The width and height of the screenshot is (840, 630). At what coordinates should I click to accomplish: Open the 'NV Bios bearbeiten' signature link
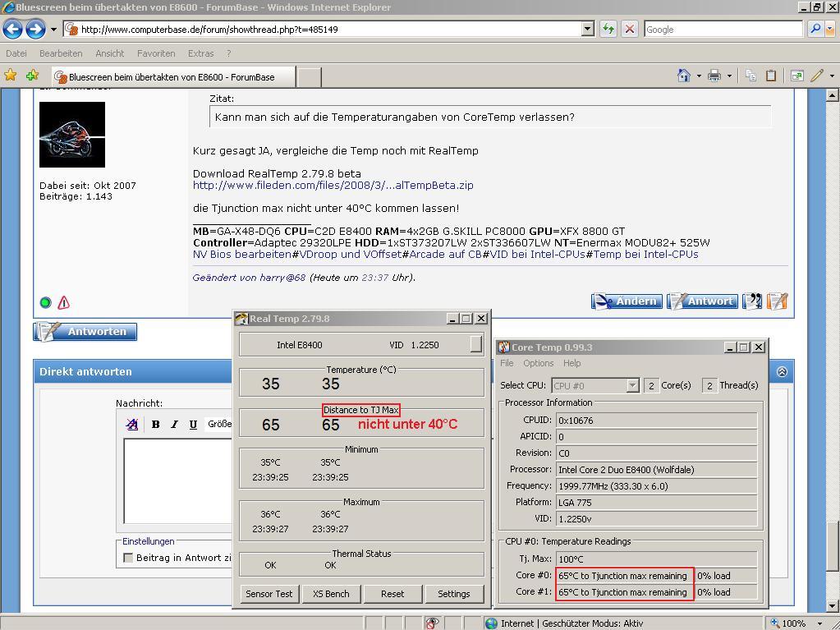(241, 255)
